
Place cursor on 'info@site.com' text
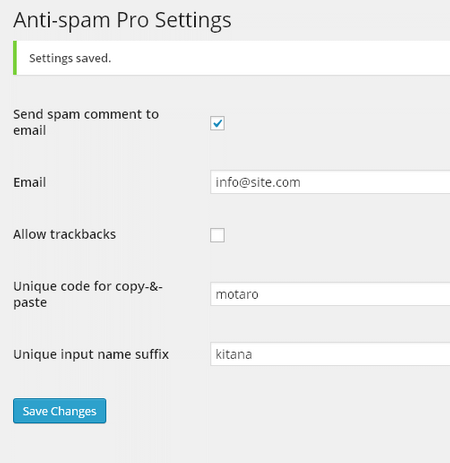click(x=258, y=182)
